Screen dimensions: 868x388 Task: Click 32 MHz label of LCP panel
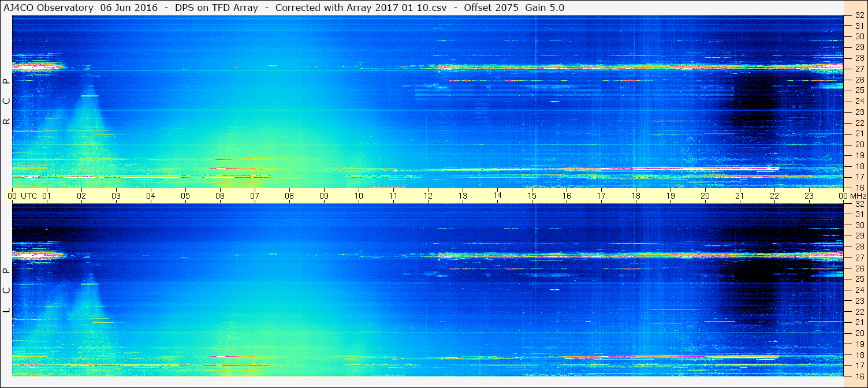pyautogui.click(x=860, y=204)
